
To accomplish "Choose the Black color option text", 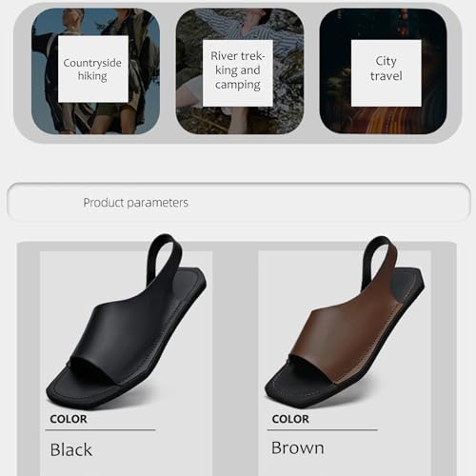I will pyautogui.click(x=71, y=449).
